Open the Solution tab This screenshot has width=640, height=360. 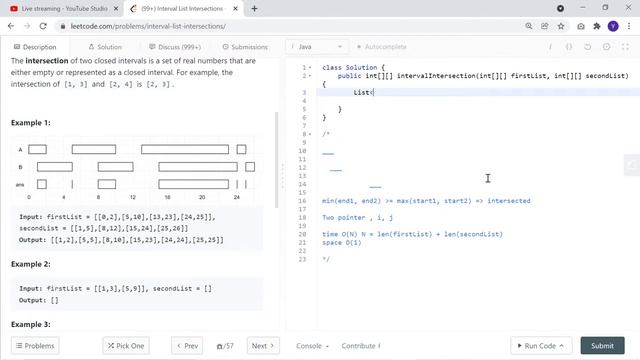point(105,47)
